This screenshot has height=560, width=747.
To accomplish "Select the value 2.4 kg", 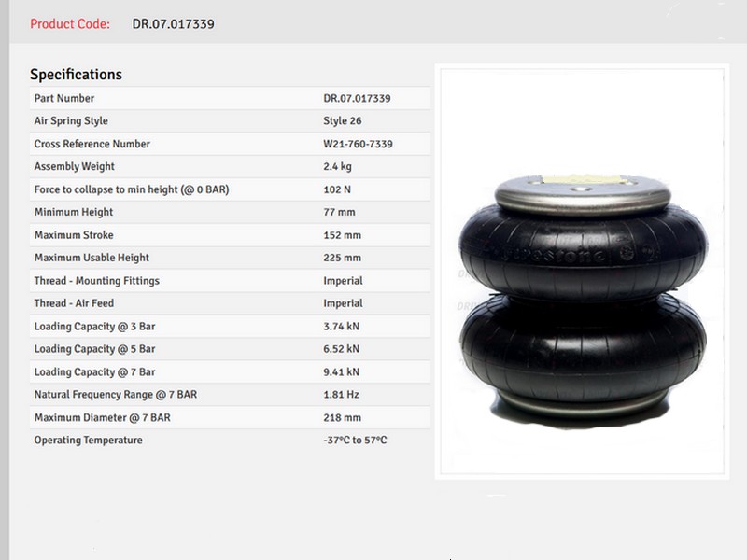I will tap(338, 167).
